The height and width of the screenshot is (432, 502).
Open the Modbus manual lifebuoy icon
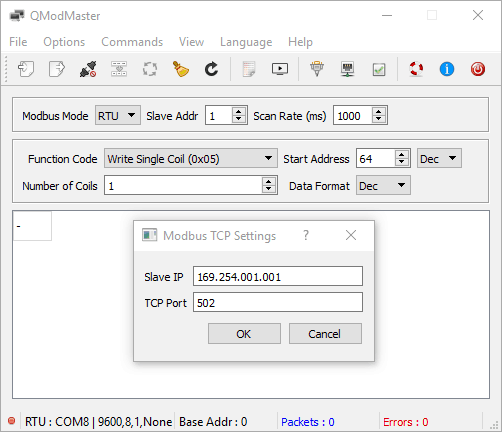pyautogui.click(x=416, y=69)
